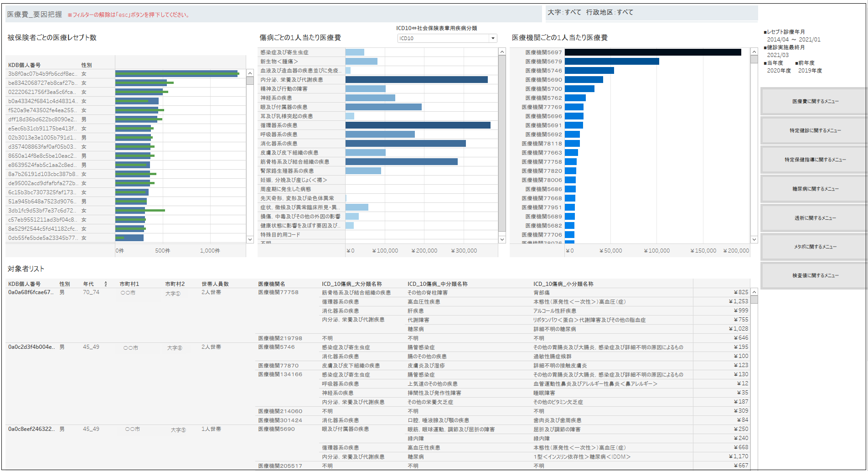
Task: Click the 感染症及び寄生虫症 label in the disease chart
Action: [284, 52]
